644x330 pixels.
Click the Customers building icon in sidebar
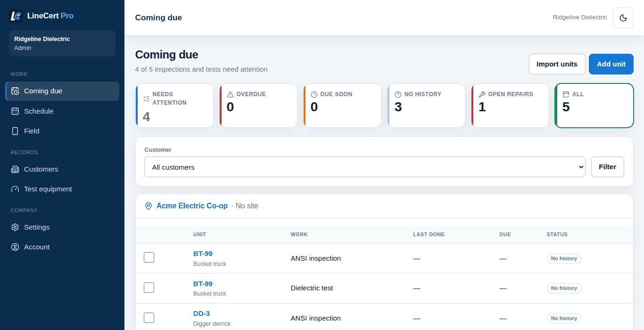tap(15, 169)
